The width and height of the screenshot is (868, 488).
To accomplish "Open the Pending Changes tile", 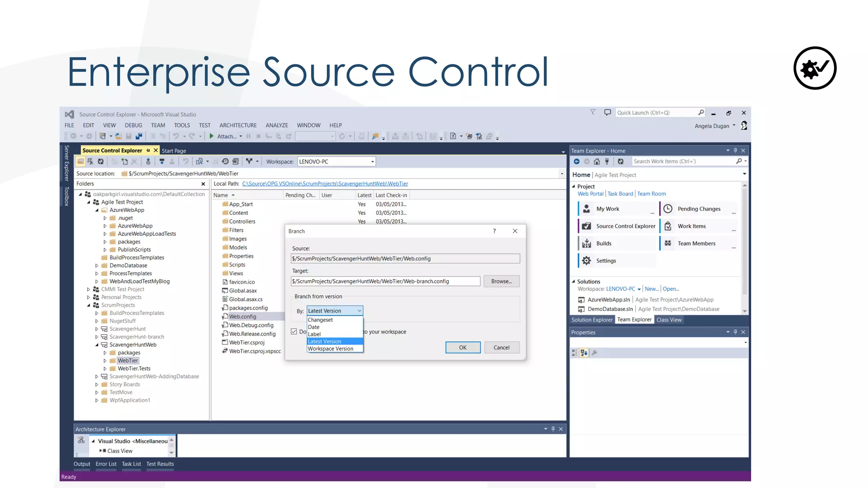I will tap(698, 209).
